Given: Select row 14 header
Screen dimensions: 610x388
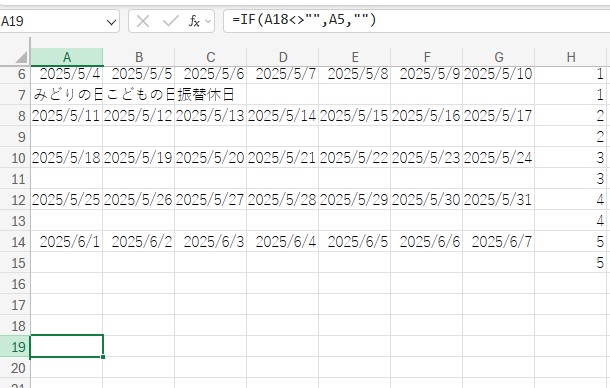Looking at the screenshot, I should click(x=16, y=242).
